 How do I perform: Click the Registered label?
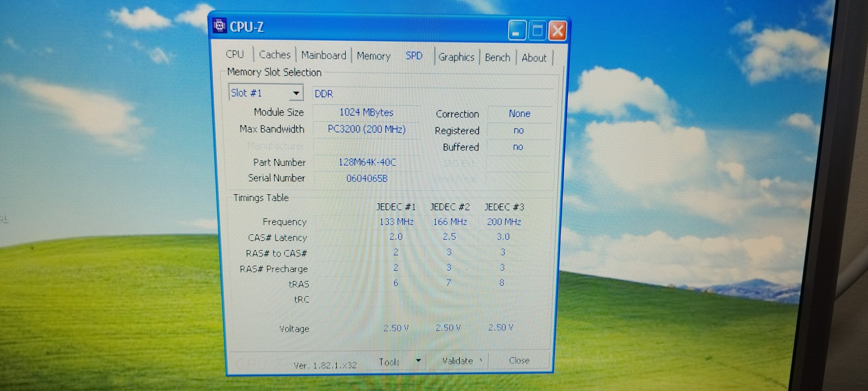[457, 131]
